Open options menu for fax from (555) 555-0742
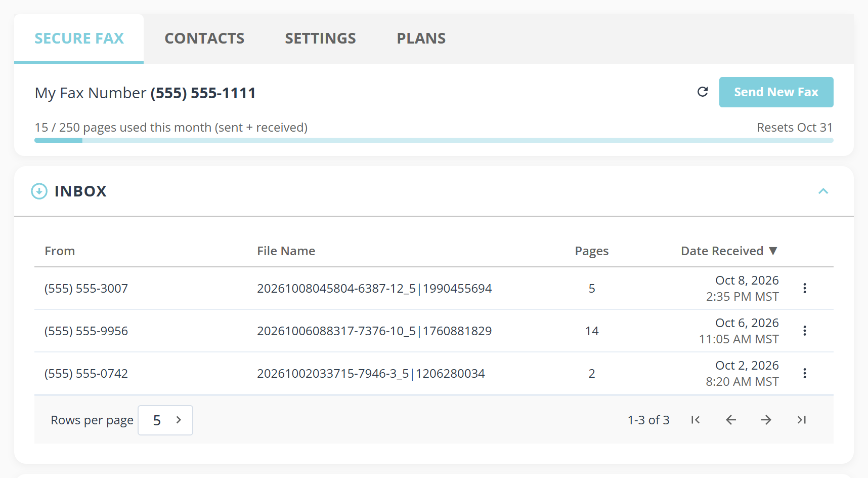 tap(804, 373)
